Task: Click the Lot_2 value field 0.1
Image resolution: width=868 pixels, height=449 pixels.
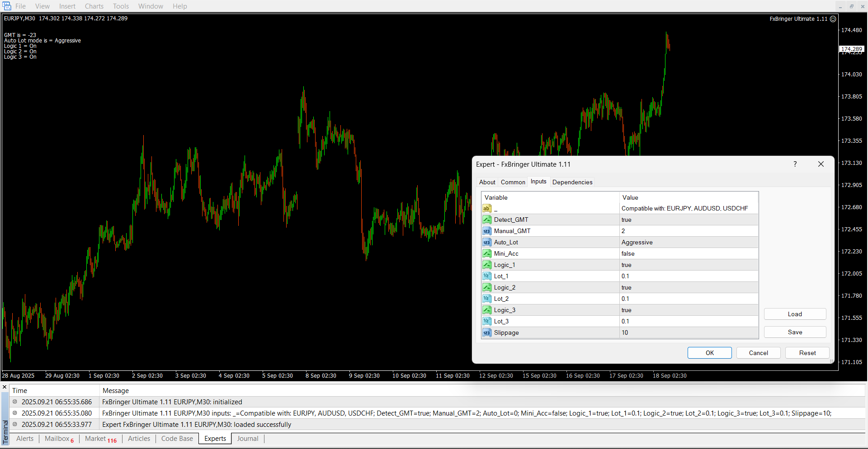Action: coord(689,299)
